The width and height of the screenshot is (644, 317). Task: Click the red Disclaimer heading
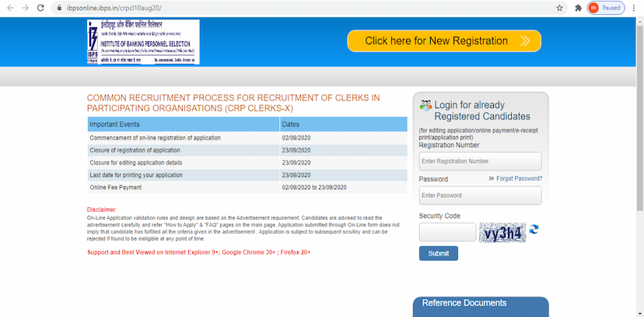click(x=101, y=210)
